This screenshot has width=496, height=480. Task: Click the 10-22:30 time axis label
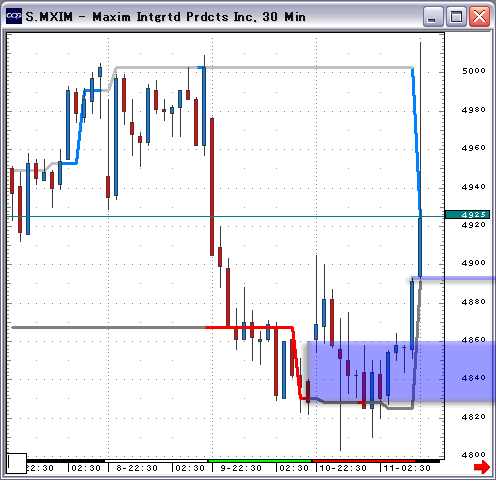(x=343, y=468)
